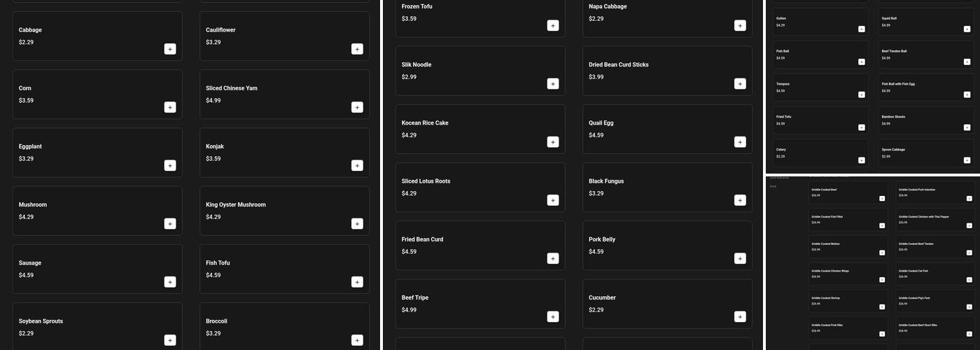Add King Oyster Mushroom to cart
Viewport: 980px width, 350px height.
coord(357,224)
